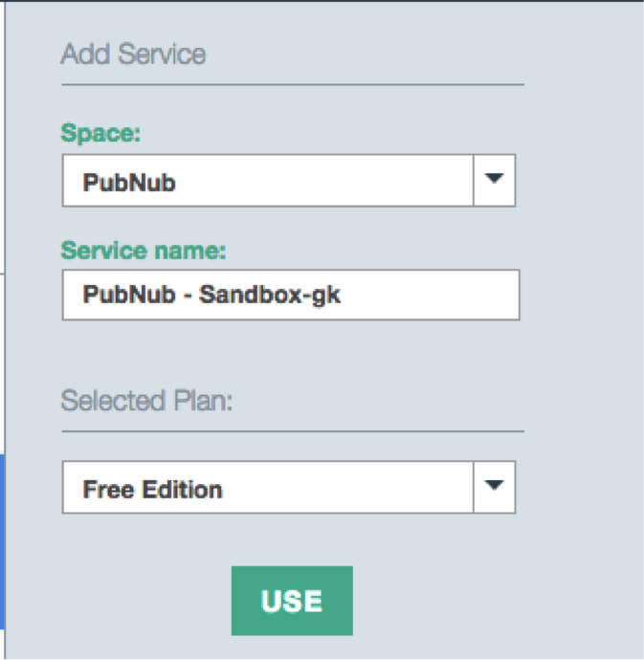Click the divider line below Selected Plan

click(x=292, y=431)
